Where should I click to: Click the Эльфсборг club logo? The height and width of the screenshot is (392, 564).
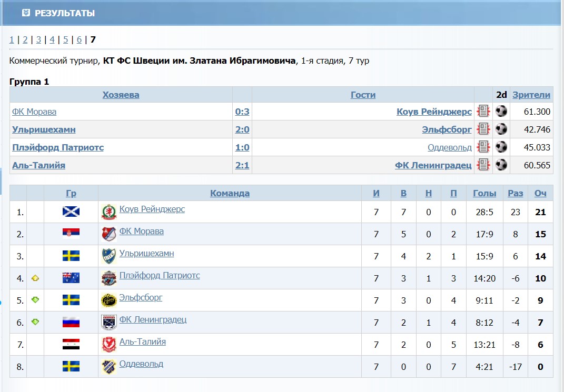(x=109, y=300)
